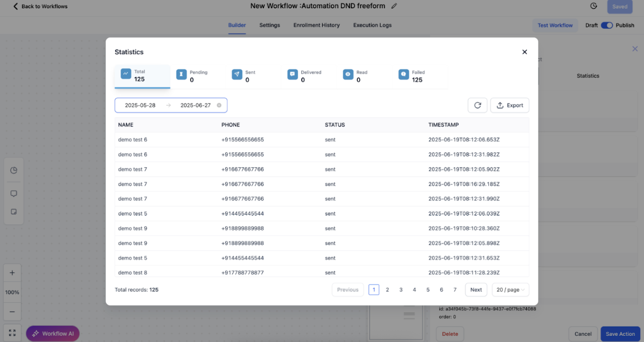
Task: Open the history clock icon in header
Action: click(594, 6)
